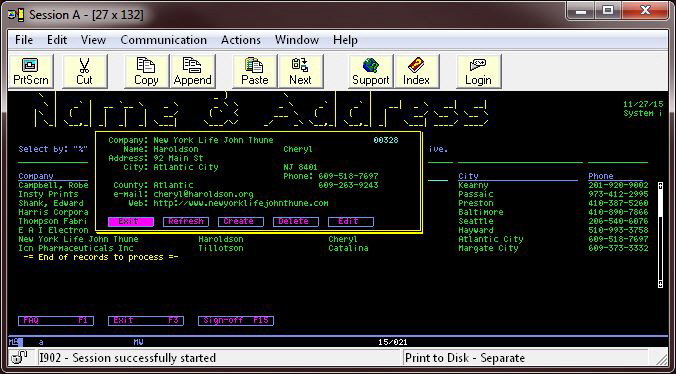The width and height of the screenshot is (676, 374).
Task: Click the Passaic city cell
Action: point(476,194)
